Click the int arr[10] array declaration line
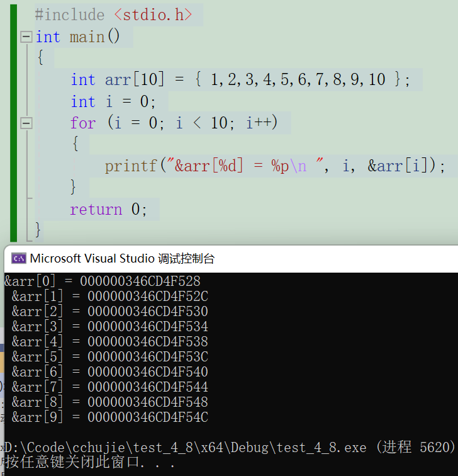The height and width of the screenshot is (476, 458). pyautogui.click(x=240, y=79)
